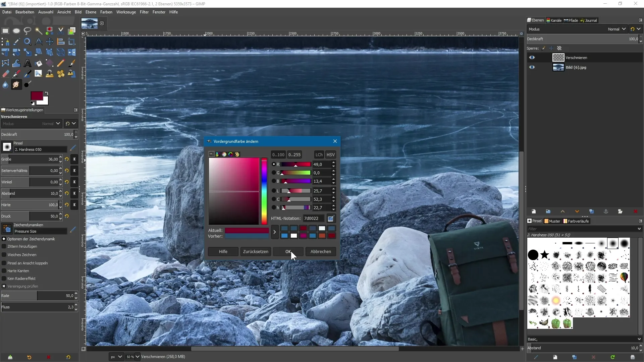Select the Dodge/Burn tool
Image resolution: width=644 pixels, height=362 pixels.
28,85
